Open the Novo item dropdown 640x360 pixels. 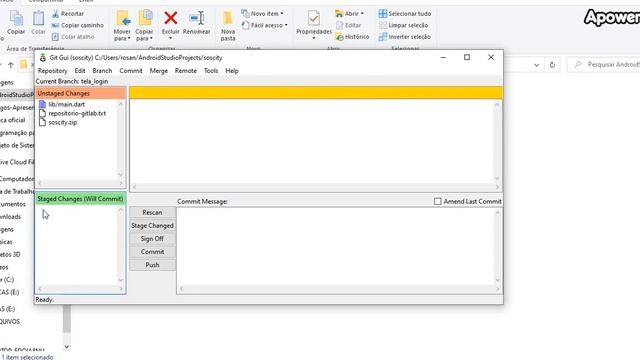(x=262, y=14)
